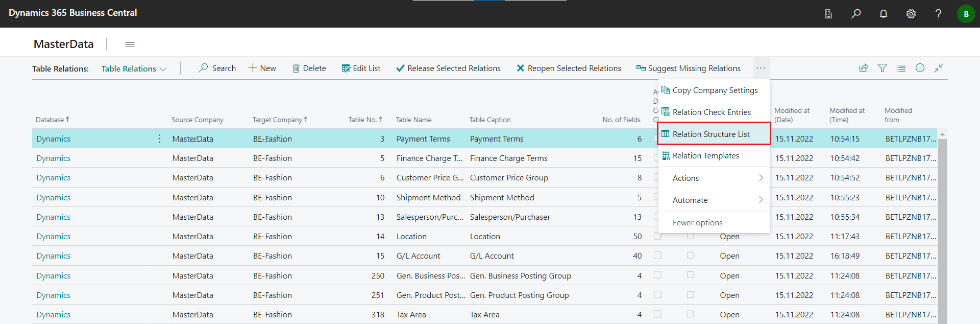Image resolution: width=980 pixels, height=324 pixels.
Task: Select the No. of Fields value 50
Action: coord(638,237)
